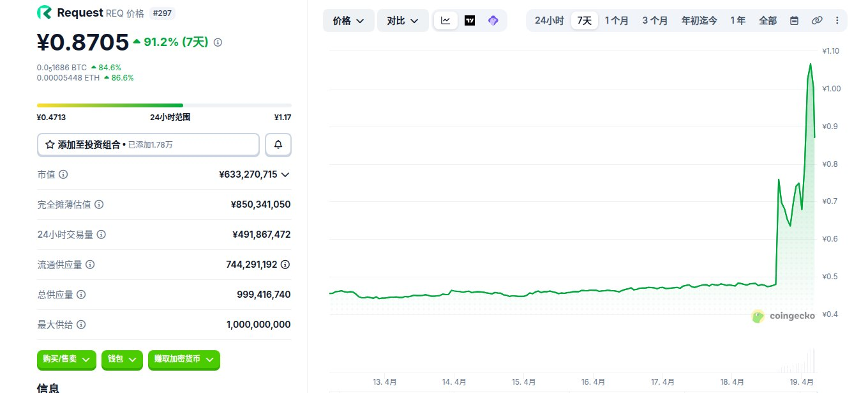Viewport: 868px width, 393px height.
Task: Click the 购买/售卖 button
Action: click(x=67, y=359)
